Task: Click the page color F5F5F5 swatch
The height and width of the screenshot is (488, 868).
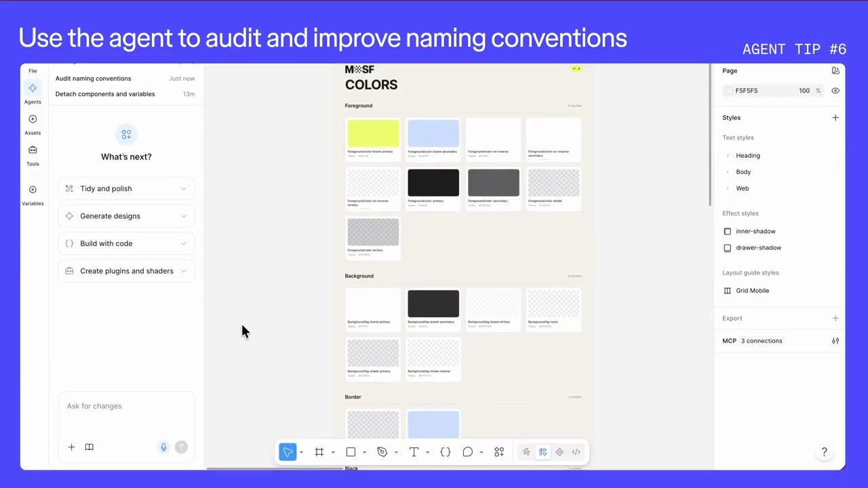Action: click(729, 91)
